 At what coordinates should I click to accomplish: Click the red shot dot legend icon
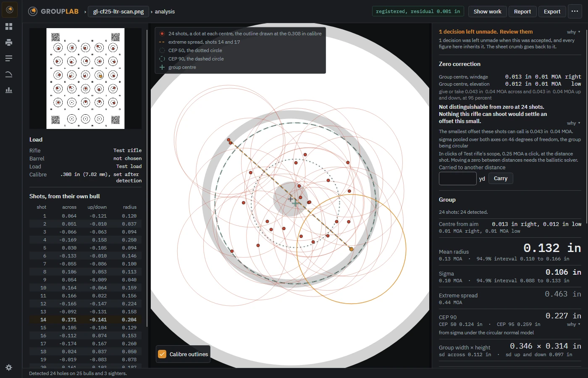pyautogui.click(x=162, y=34)
